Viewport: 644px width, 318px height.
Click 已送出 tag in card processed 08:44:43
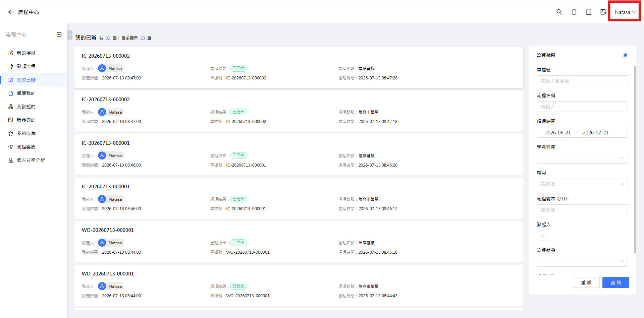tap(238, 286)
